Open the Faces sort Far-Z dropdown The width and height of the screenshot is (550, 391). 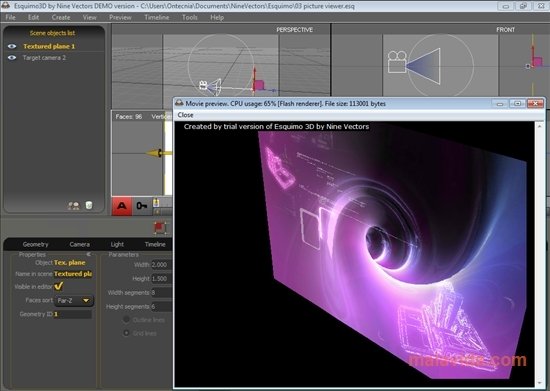coord(74,301)
